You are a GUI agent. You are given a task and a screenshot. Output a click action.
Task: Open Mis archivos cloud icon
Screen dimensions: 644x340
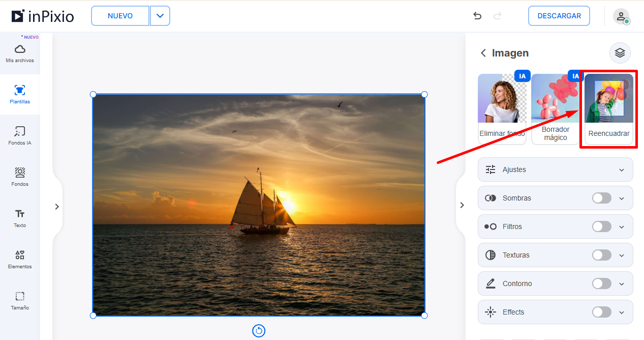[x=20, y=49]
